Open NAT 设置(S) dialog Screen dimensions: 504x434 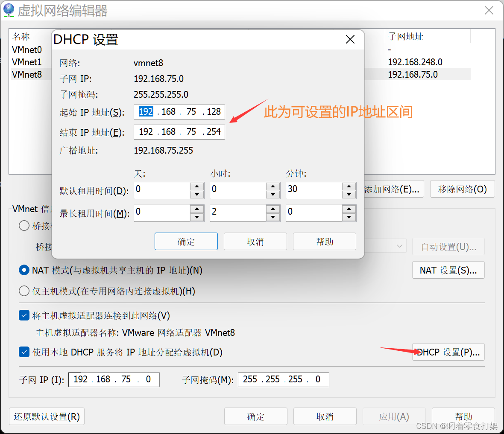448,270
